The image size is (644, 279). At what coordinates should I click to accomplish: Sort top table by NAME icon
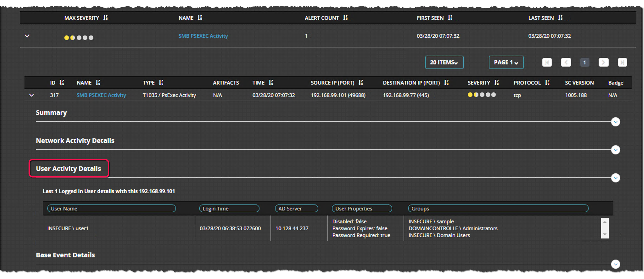[x=200, y=18]
